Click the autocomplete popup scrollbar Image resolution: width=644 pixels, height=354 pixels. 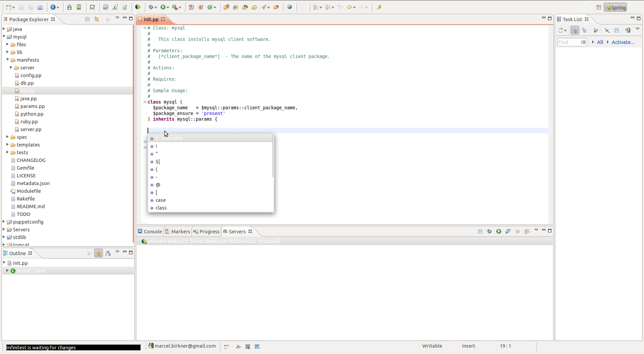(x=273, y=156)
